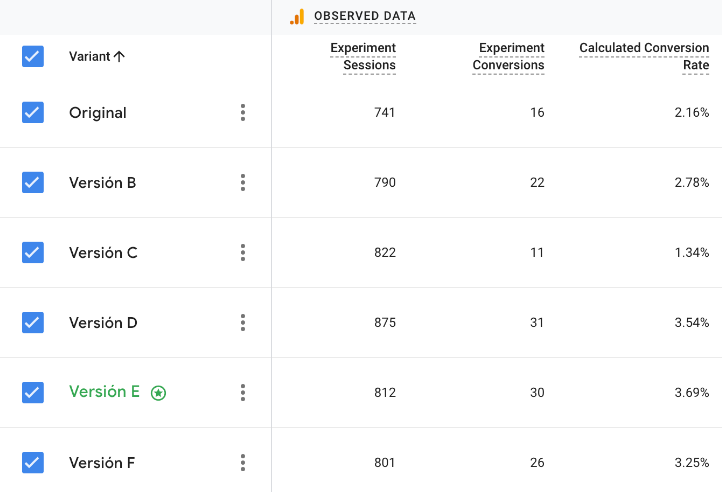Click Versión D's 3.54% conversion rate cell
The image size is (722, 492).
pos(691,323)
